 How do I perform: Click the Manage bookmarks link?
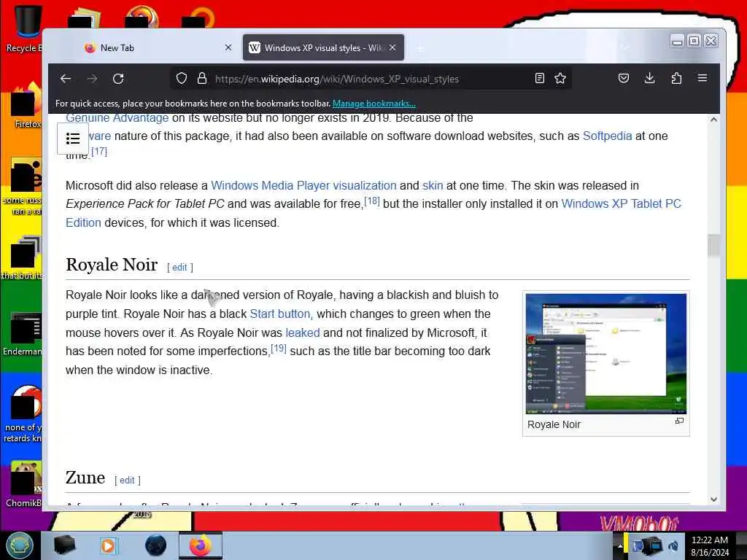click(374, 104)
